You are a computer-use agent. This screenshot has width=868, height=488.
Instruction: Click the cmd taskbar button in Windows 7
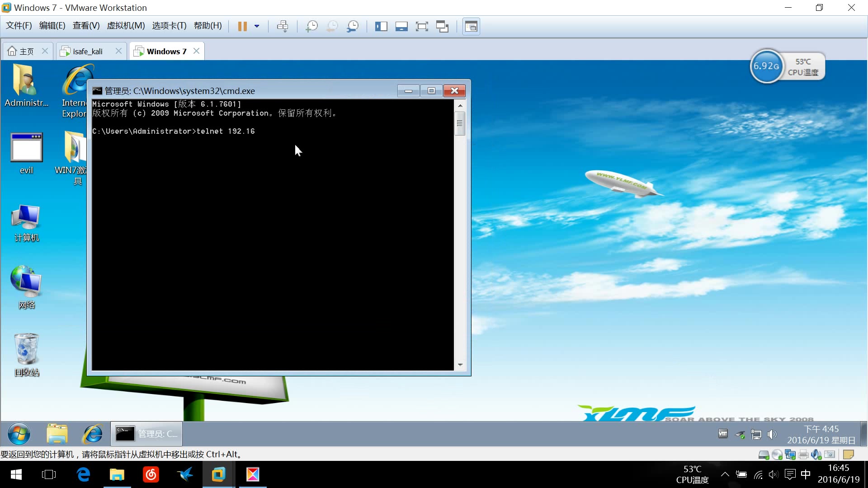coord(146,434)
